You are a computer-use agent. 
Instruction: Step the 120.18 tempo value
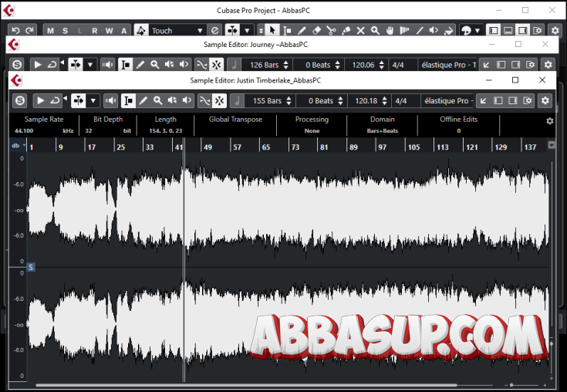[x=384, y=100]
